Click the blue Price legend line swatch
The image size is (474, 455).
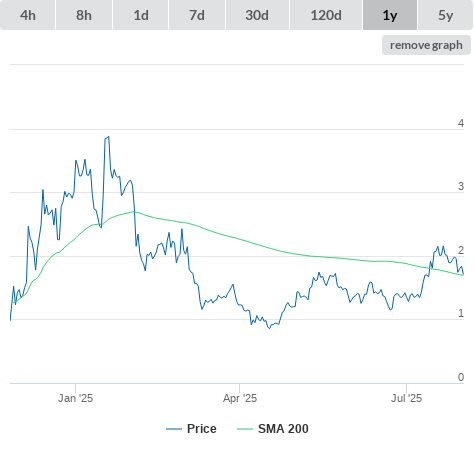[x=174, y=429]
